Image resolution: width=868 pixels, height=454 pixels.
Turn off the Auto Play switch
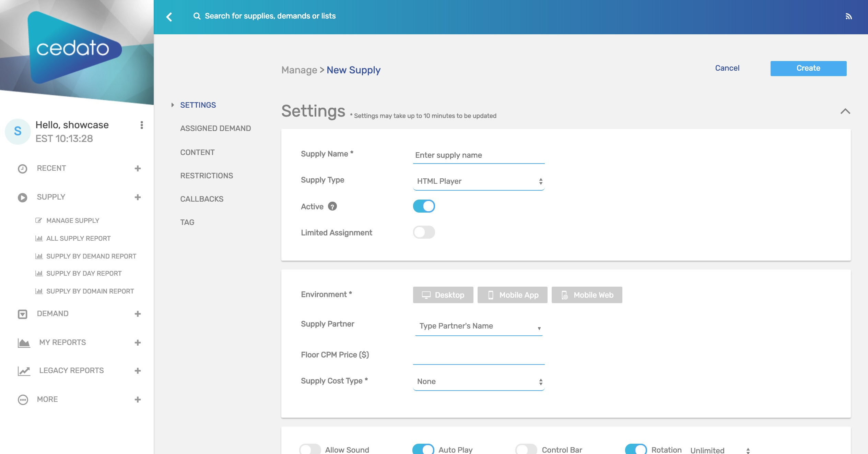423,449
